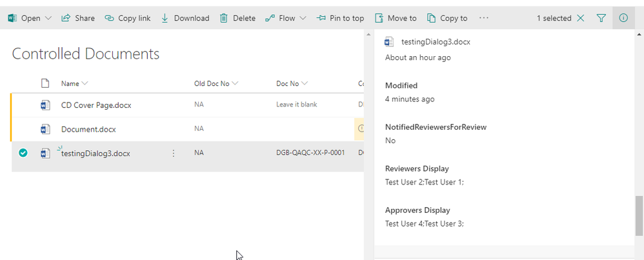Click Word file icon in details pane
Image resolution: width=644 pixels, height=260 pixels.
coord(389,41)
